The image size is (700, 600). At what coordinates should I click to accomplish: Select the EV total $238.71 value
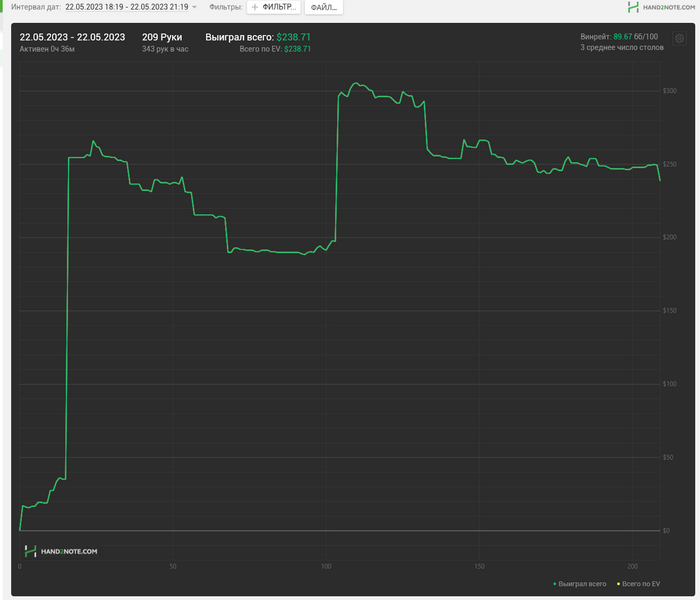pos(297,49)
